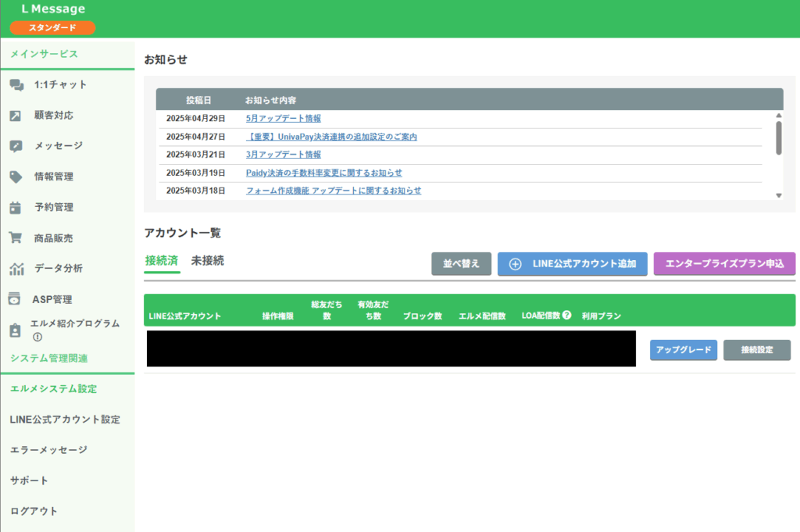Click the 有効友だち数 column header
The image size is (800, 532).
click(x=373, y=310)
